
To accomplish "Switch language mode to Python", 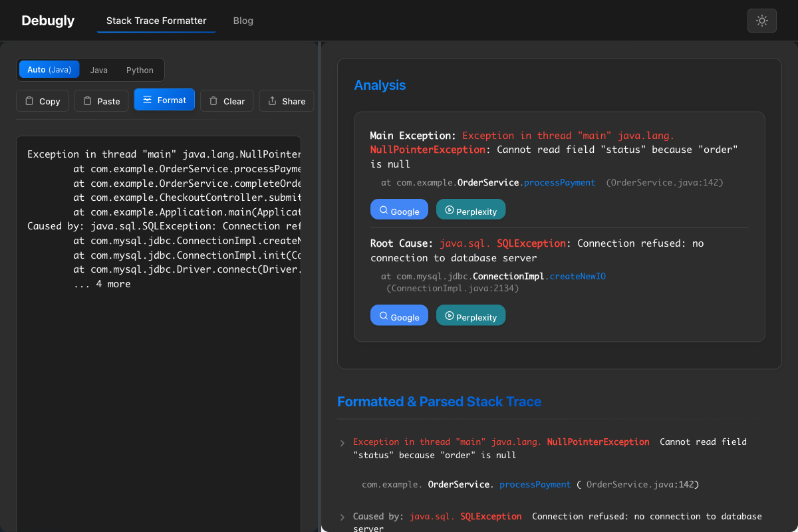I will [140, 70].
